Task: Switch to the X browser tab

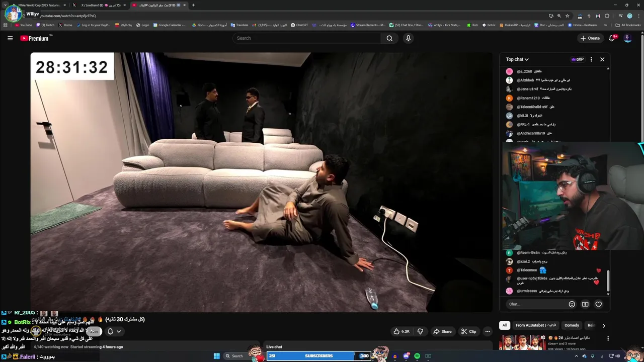Action: coord(99,5)
